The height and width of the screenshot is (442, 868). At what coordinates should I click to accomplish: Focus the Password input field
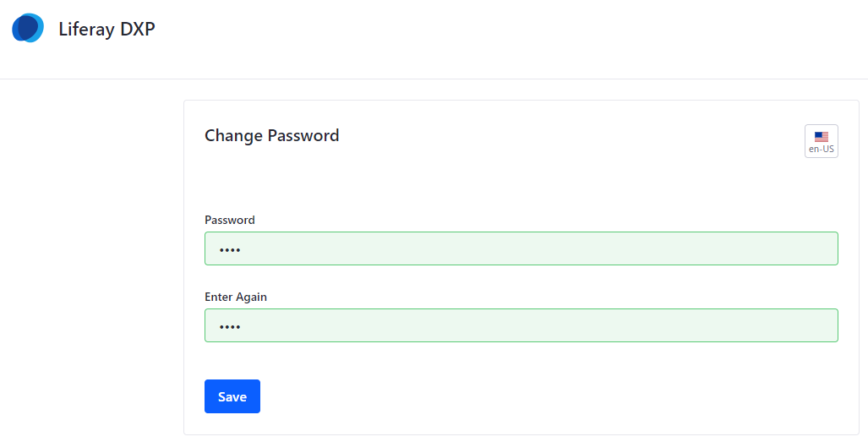[x=521, y=248]
